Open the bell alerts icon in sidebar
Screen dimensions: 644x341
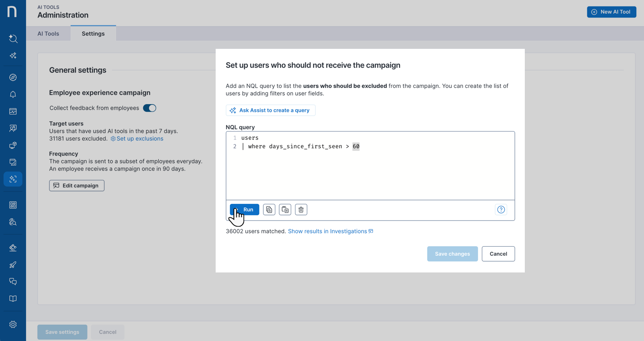click(x=13, y=94)
